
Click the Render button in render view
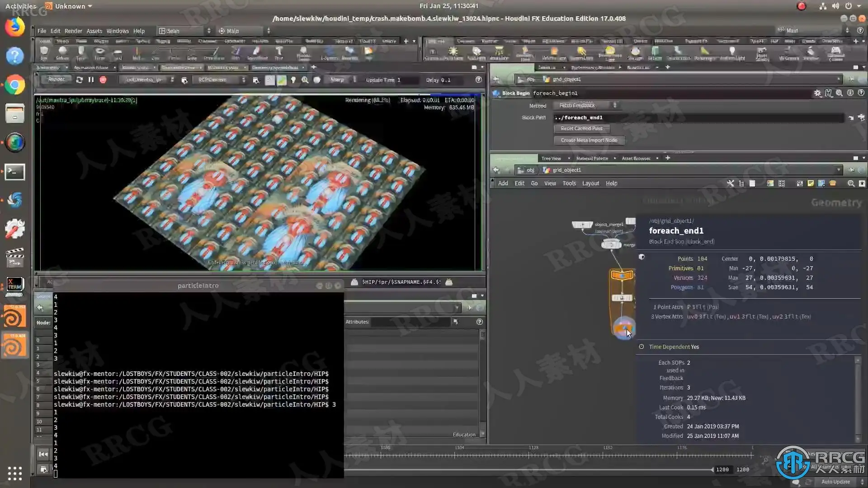coord(57,80)
